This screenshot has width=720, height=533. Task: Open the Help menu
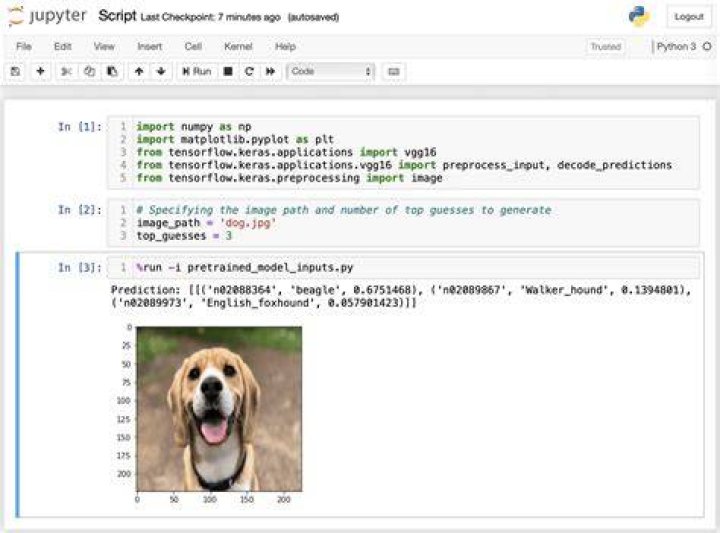click(x=285, y=46)
